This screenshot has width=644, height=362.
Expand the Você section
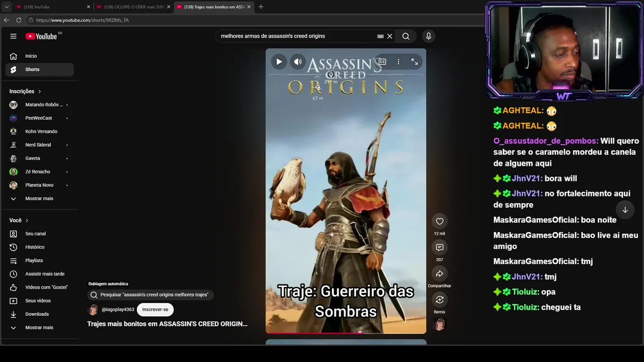tap(19, 220)
